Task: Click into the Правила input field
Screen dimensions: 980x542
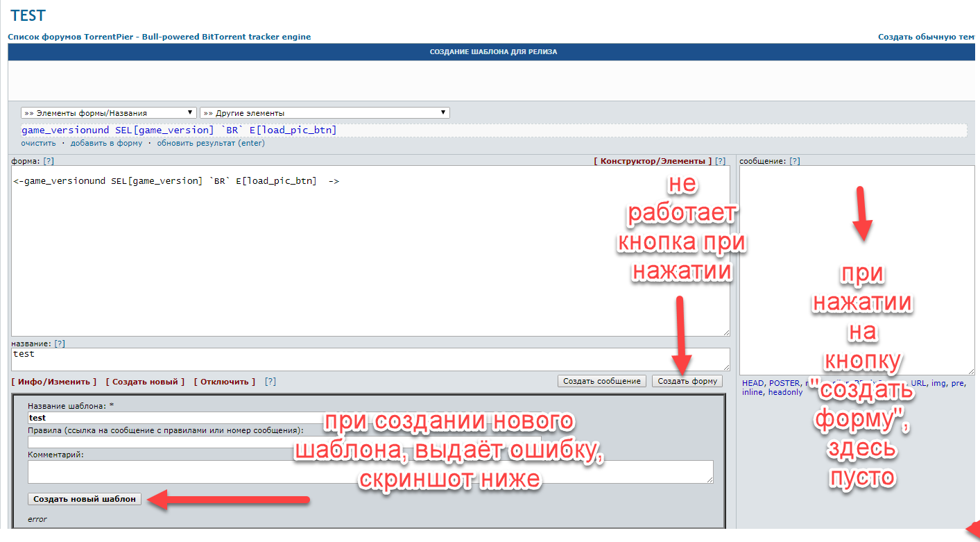Action: pos(173,441)
